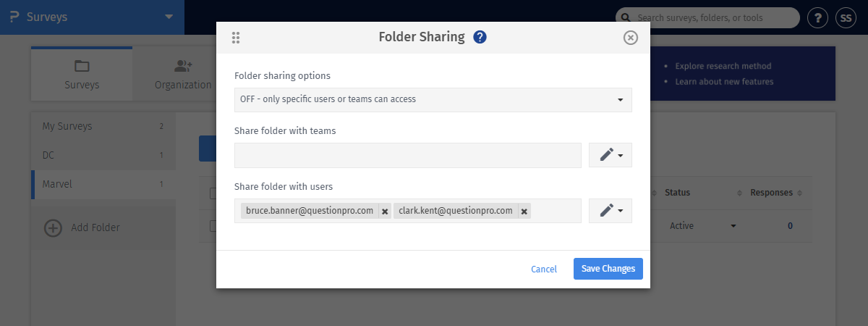The height and width of the screenshot is (326, 868).
Task: Click the Share folder with teams field
Action: click(408, 155)
